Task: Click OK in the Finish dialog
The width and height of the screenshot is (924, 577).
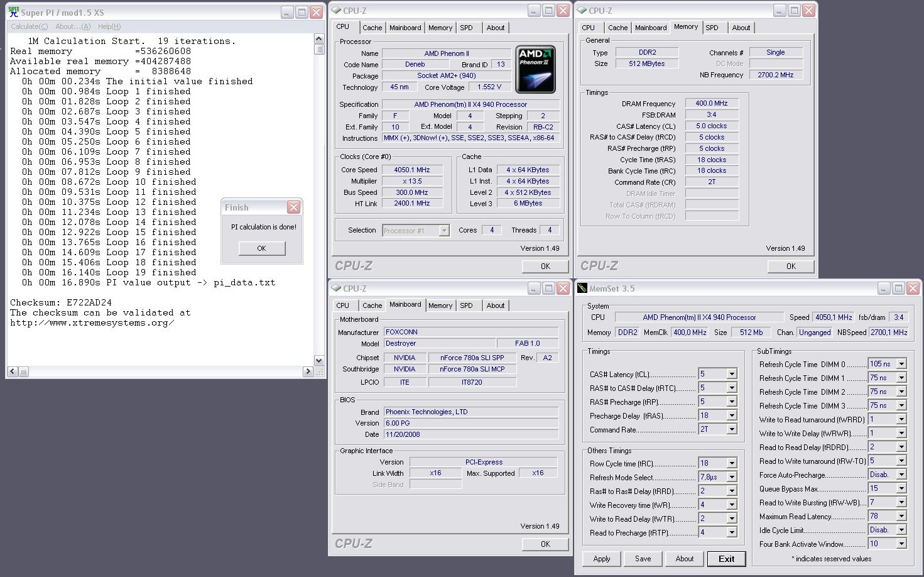Action: pos(262,248)
